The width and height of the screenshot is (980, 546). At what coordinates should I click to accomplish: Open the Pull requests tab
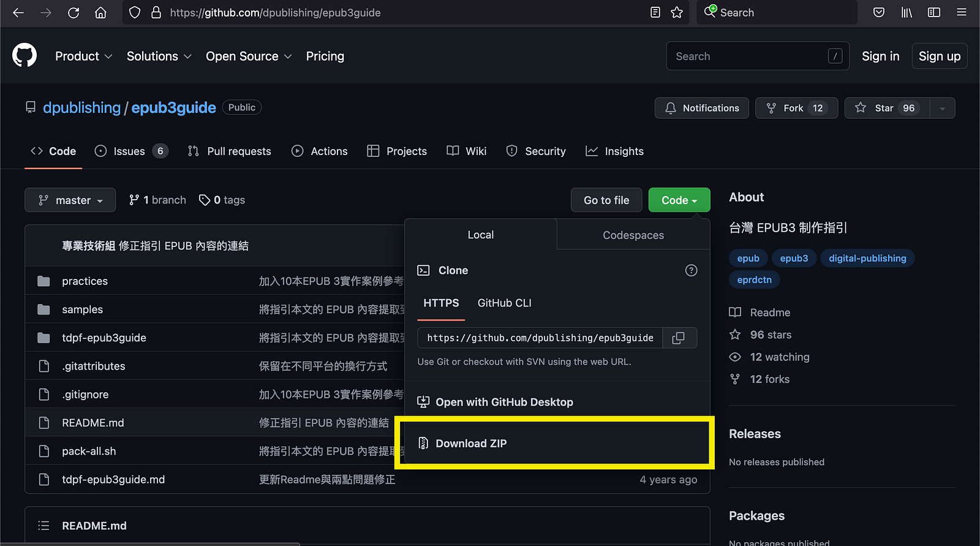(229, 151)
